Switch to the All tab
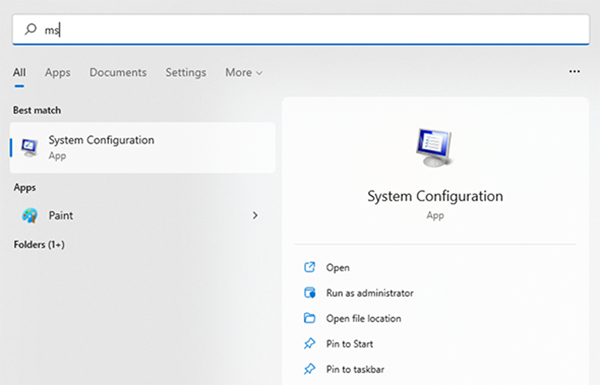This screenshot has height=385, width=600. coord(20,72)
